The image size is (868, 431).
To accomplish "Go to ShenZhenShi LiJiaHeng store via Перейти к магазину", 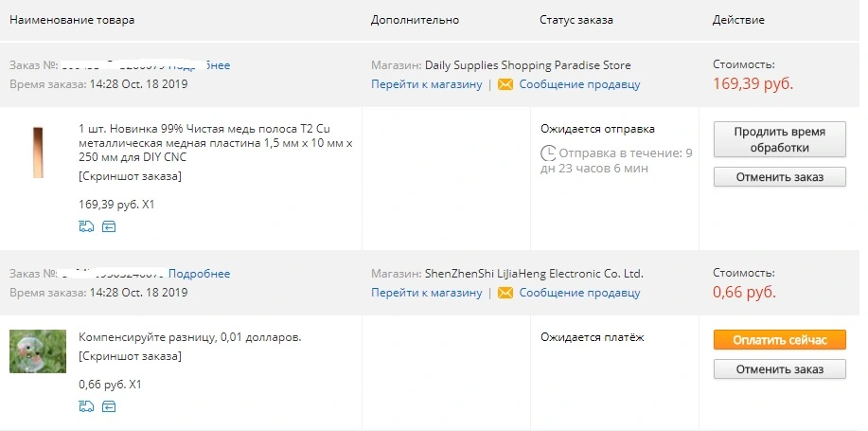I will point(427,293).
